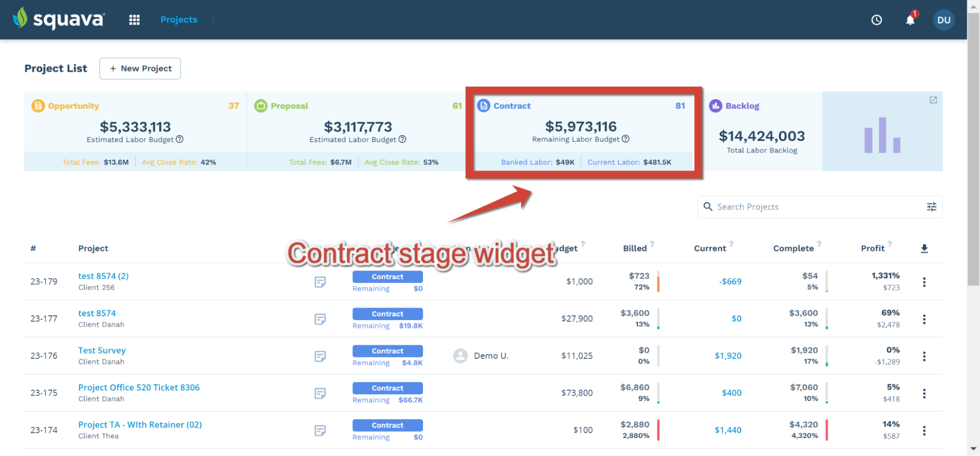Click the download export icon in table header

(x=924, y=249)
